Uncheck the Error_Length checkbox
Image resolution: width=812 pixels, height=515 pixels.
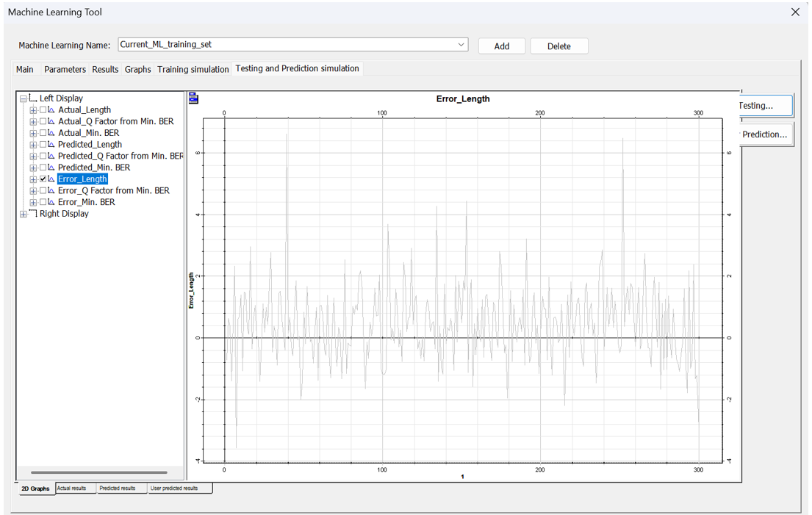pos(43,179)
